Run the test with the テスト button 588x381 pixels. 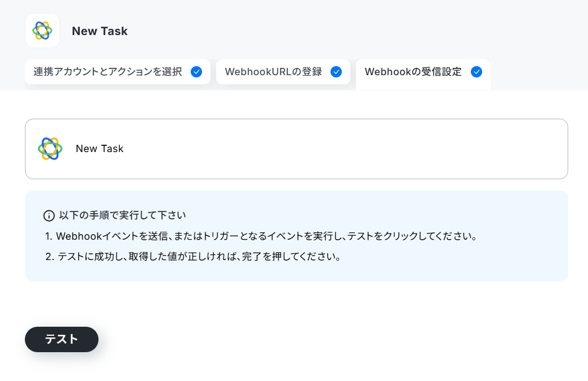[x=62, y=339]
